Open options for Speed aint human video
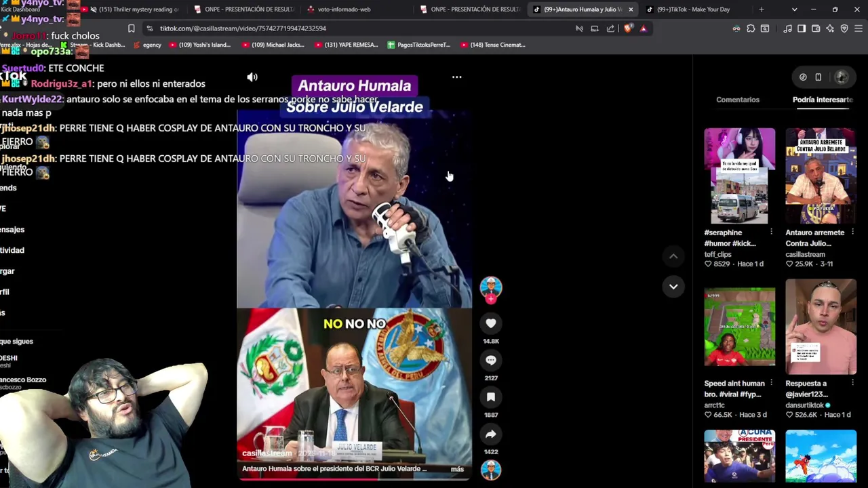This screenshot has width=868, height=488. click(771, 384)
